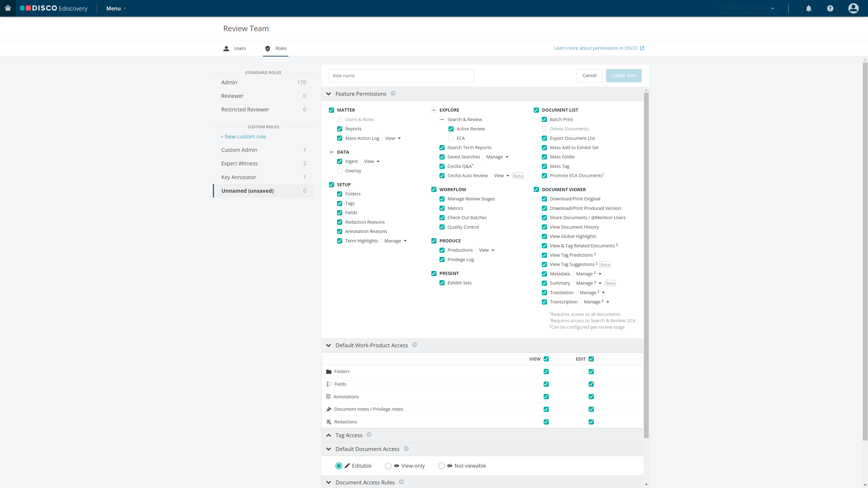Open the Productions View permission dropdown

point(486,250)
